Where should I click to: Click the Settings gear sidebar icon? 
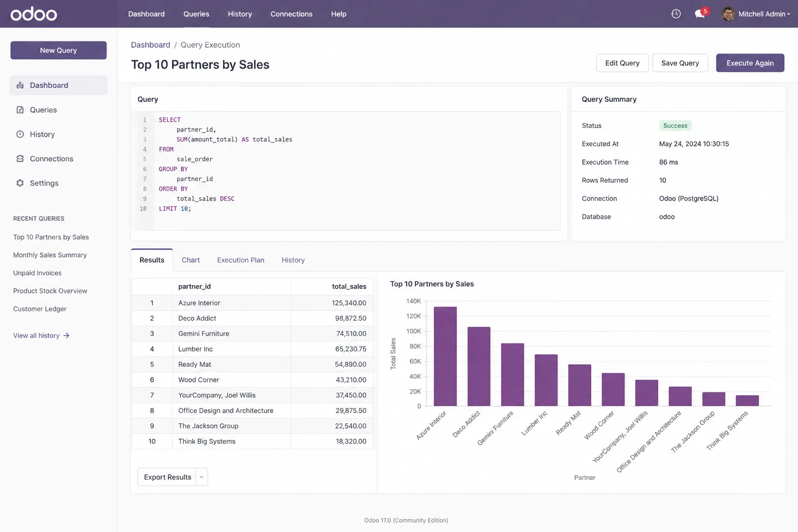(x=20, y=183)
